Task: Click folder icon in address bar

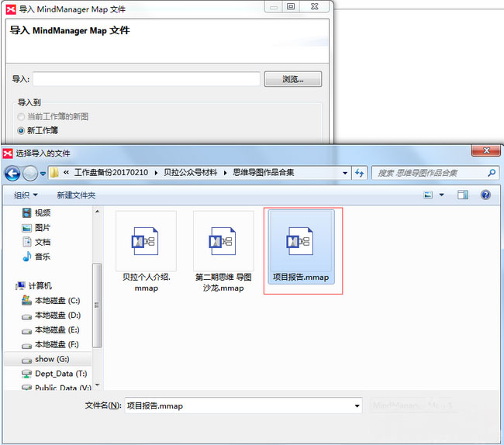Action: (54, 173)
